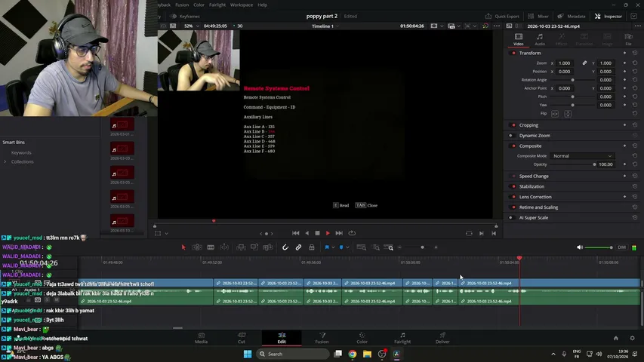Toggle the Loop playback icon
The height and width of the screenshot is (362, 644).
[x=352, y=233]
